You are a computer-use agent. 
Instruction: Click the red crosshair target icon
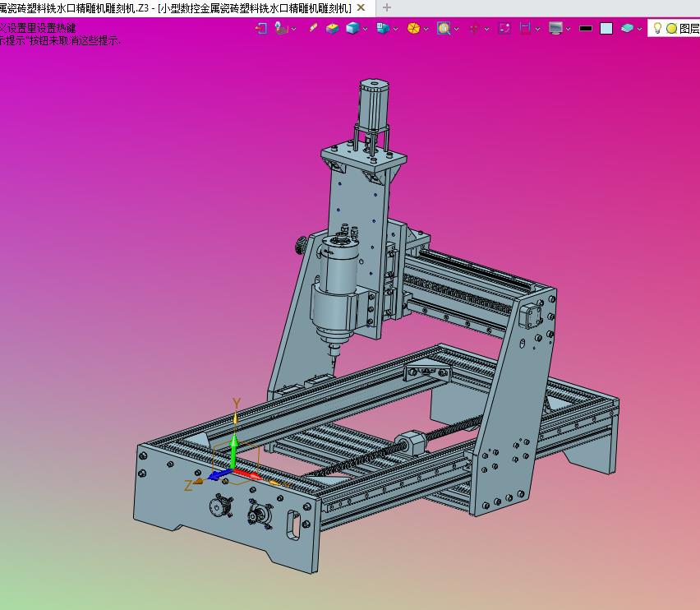[474, 29]
